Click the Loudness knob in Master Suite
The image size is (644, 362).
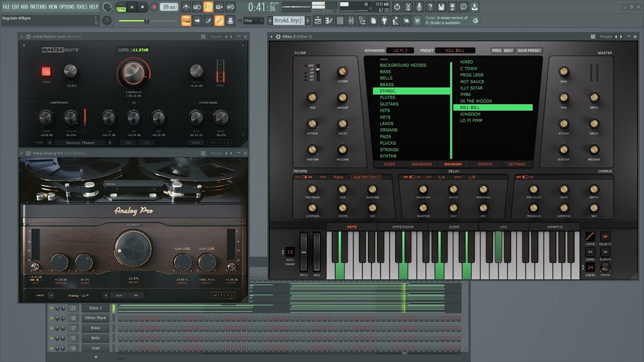(x=133, y=73)
